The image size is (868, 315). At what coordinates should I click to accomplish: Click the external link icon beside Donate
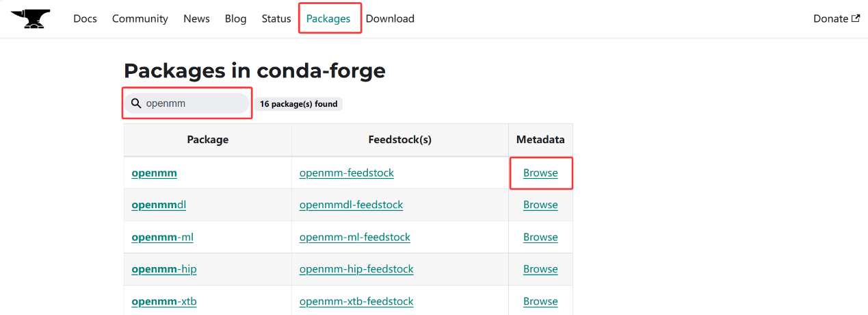coord(856,18)
